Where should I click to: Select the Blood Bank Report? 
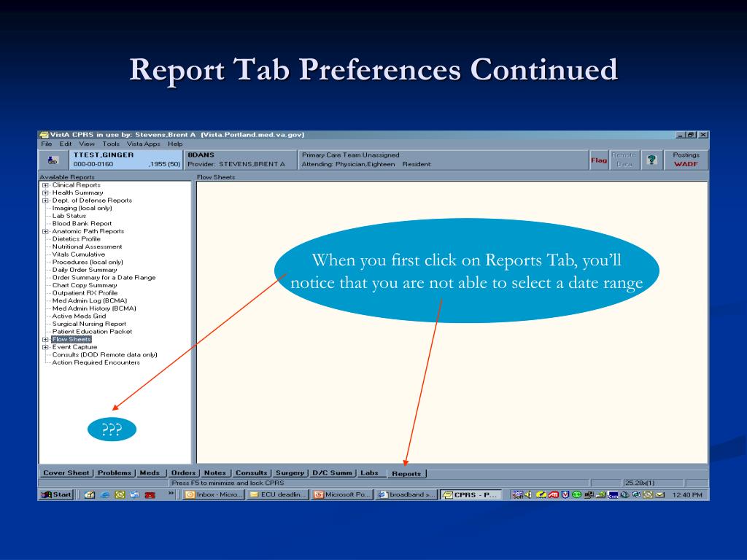coord(82,223)
